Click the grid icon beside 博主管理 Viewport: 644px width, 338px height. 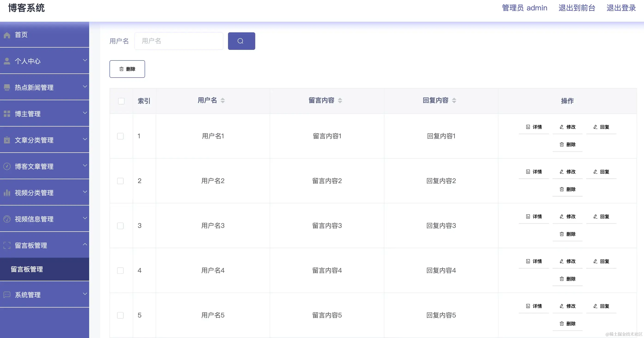(7, 114)
